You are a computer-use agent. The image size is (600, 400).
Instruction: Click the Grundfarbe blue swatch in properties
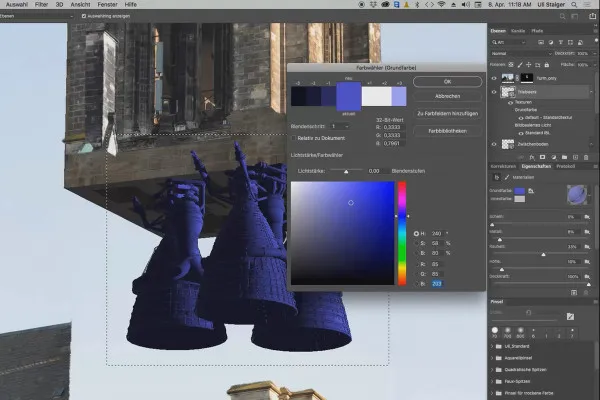click(519, 191)
